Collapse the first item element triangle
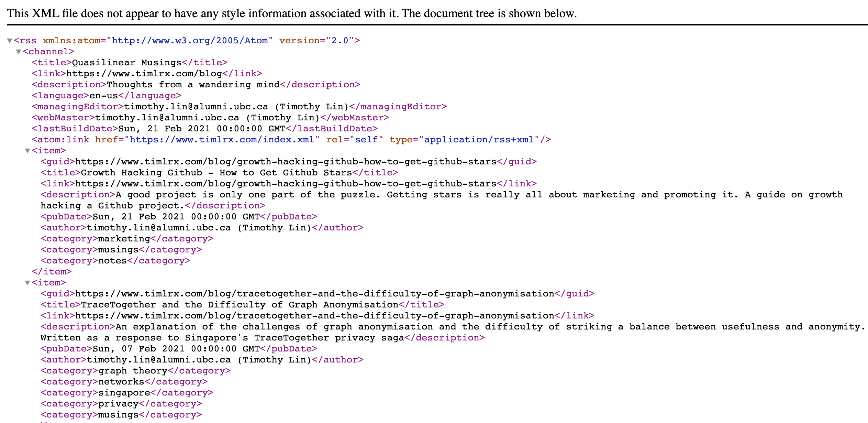The height and width of the screenshot is (423, 868). coord(27,151)
